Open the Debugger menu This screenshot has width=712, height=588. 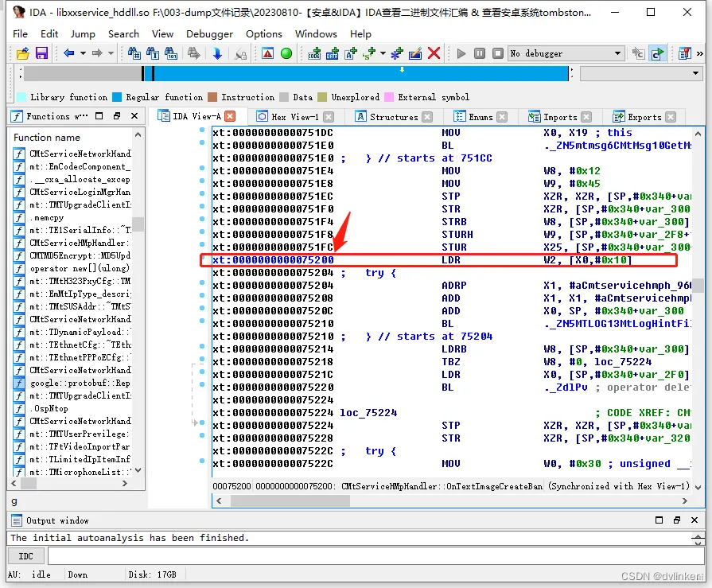(x=210, y=33)
